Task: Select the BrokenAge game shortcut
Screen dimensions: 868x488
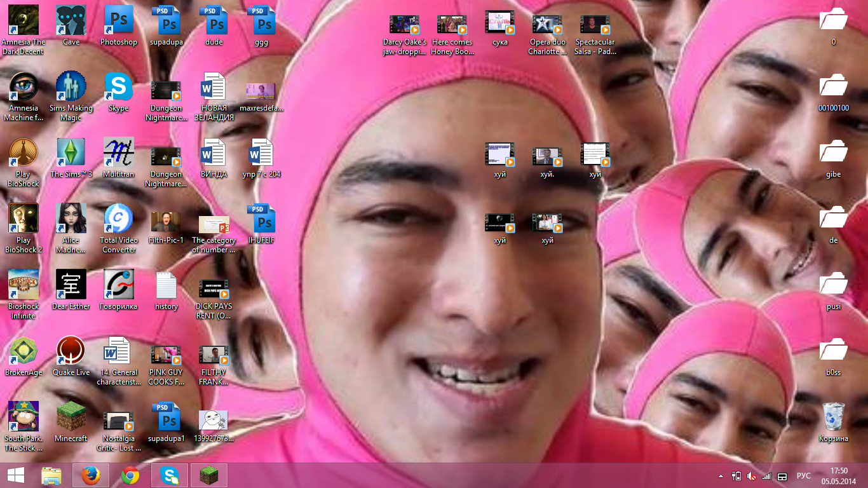Action: coord(24,351)
